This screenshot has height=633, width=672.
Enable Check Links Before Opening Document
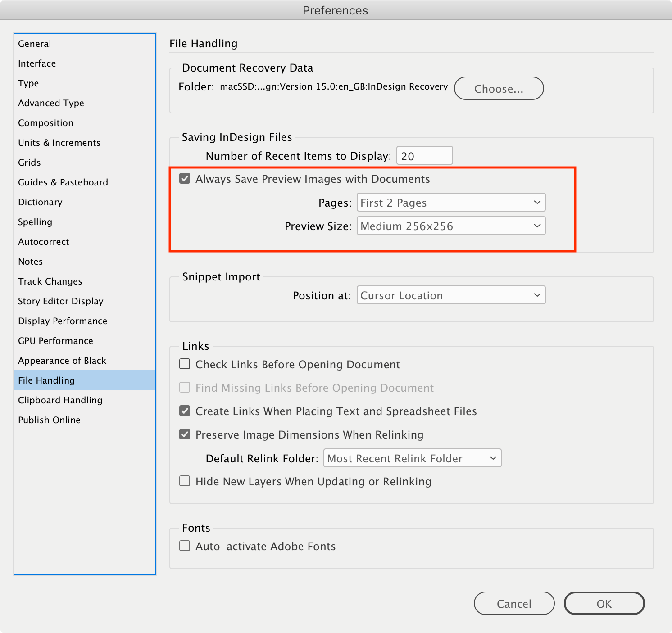point(185,364)
